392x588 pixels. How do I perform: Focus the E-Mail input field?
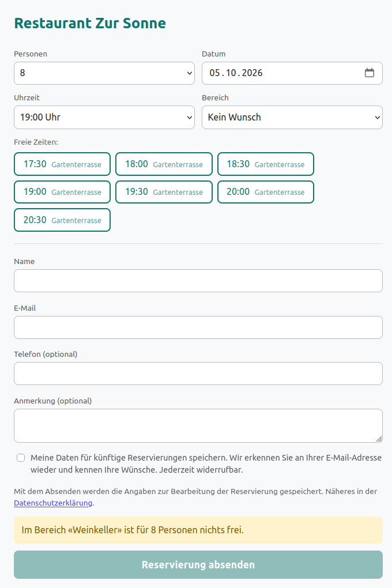[198, 327]
